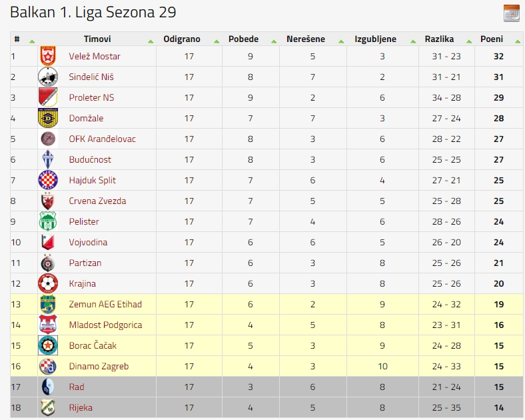Viewport: 525px width, 420px height.
Task: Sort teams by Timovi column arrow
Action: 151,41
